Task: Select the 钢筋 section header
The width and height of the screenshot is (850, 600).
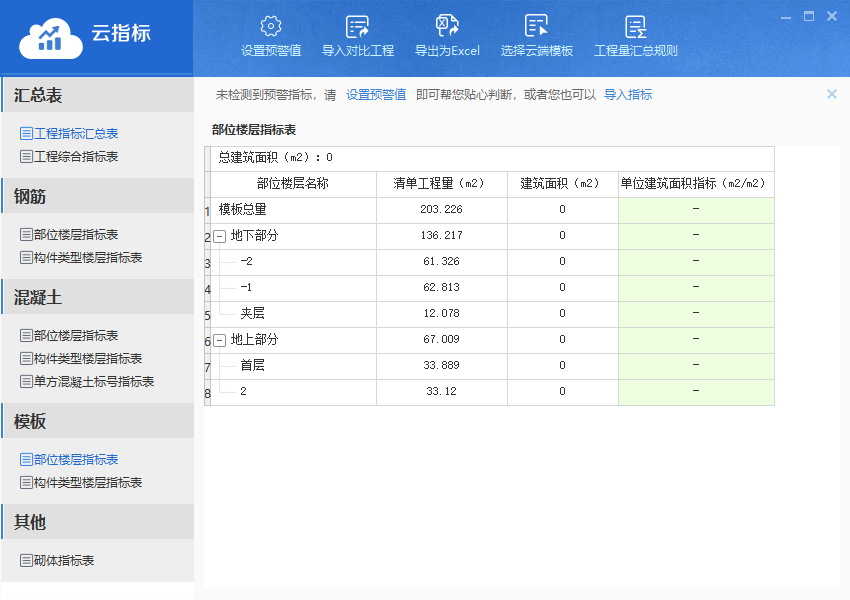Action: tap(98, 196)
